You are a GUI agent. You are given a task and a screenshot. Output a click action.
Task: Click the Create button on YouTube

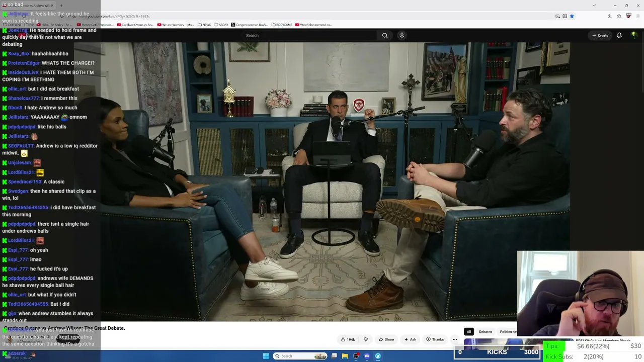[x=600, y=35]
